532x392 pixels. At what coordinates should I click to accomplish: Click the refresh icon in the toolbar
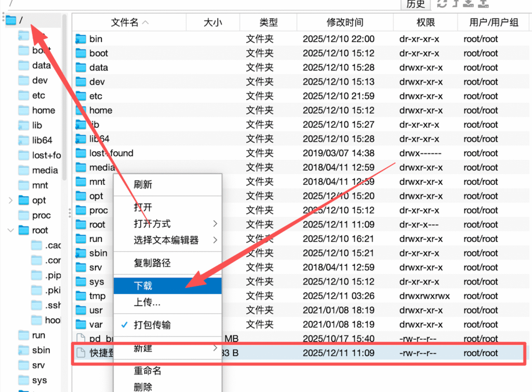coord(442,4)
